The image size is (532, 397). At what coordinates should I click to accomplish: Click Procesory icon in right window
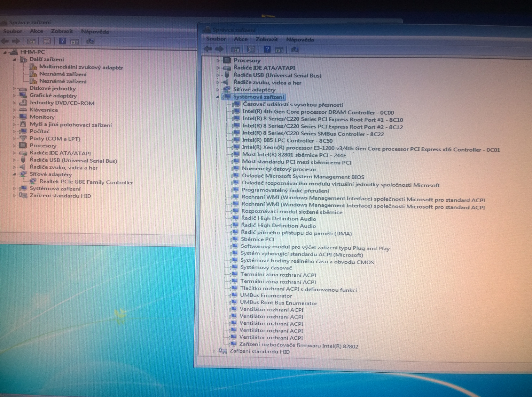click(227, 60)
